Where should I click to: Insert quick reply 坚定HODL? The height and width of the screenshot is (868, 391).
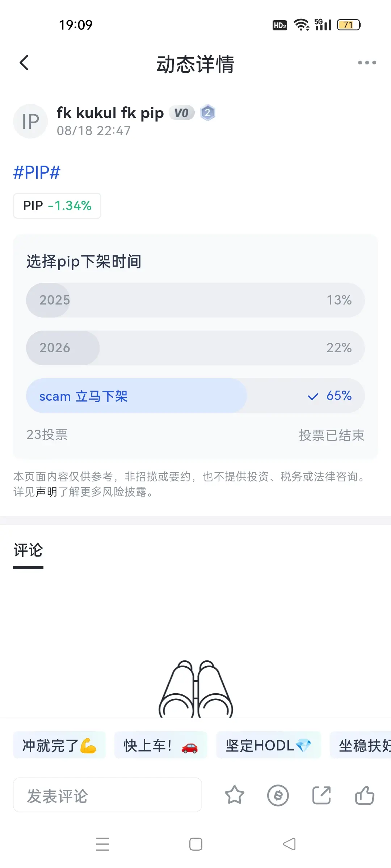tap(268, 746)
